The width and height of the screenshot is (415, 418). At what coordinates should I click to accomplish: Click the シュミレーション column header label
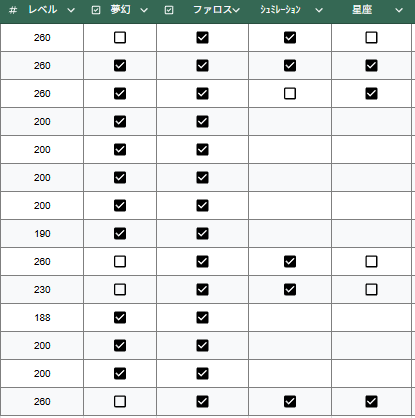pyautogui.click(x=280, y=10)
